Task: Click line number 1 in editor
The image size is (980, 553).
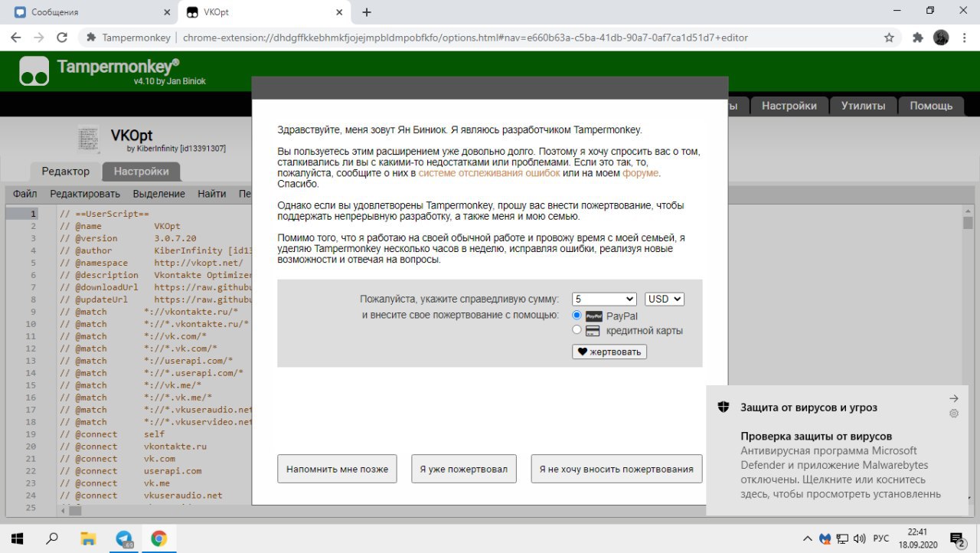Action: click(x=33, y=214)
